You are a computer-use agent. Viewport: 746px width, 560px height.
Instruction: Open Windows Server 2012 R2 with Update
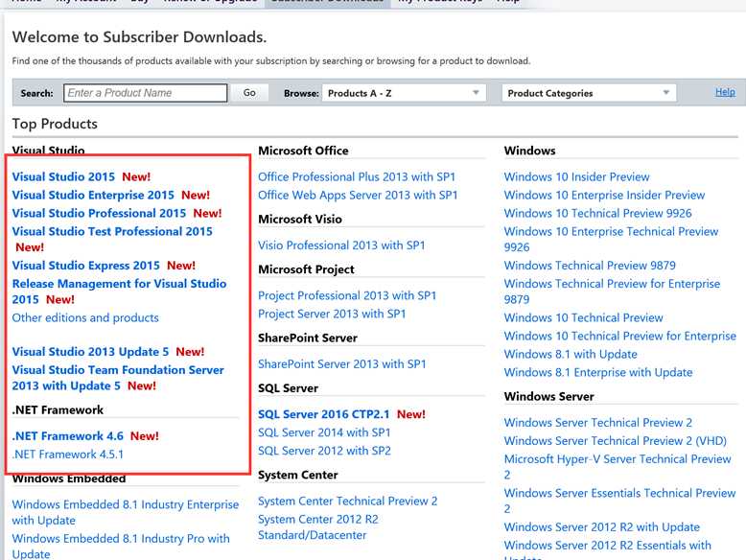coord(602,527)
